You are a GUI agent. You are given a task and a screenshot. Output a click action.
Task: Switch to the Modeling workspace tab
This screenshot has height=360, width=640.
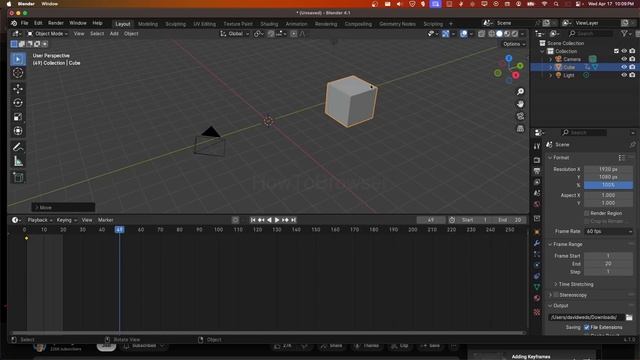[148, 24]
